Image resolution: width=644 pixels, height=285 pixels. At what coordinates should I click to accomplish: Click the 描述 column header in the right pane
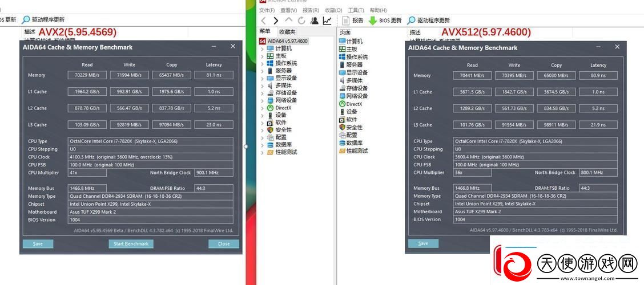(x=415, y=32)
